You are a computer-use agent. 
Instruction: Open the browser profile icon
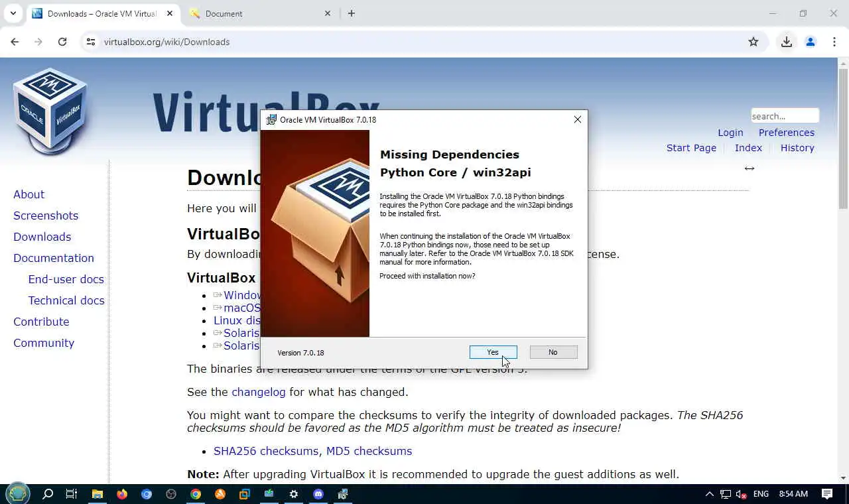click(811, 42)
